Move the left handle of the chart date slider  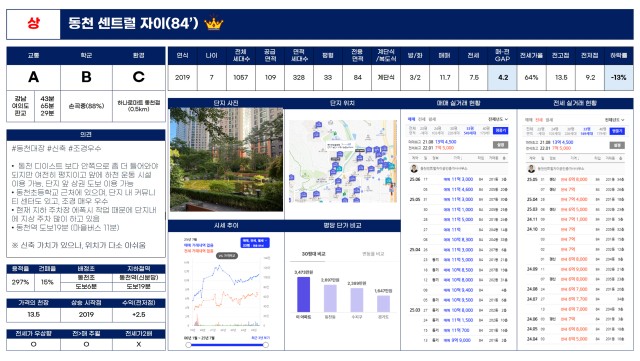[x=188, y=345]
